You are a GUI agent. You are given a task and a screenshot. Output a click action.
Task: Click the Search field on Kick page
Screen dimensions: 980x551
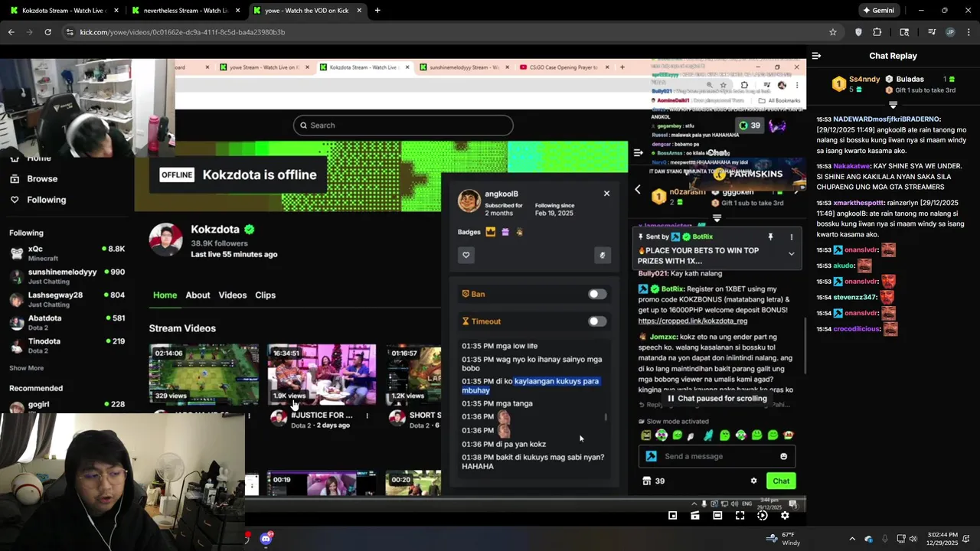click(403, 126)
